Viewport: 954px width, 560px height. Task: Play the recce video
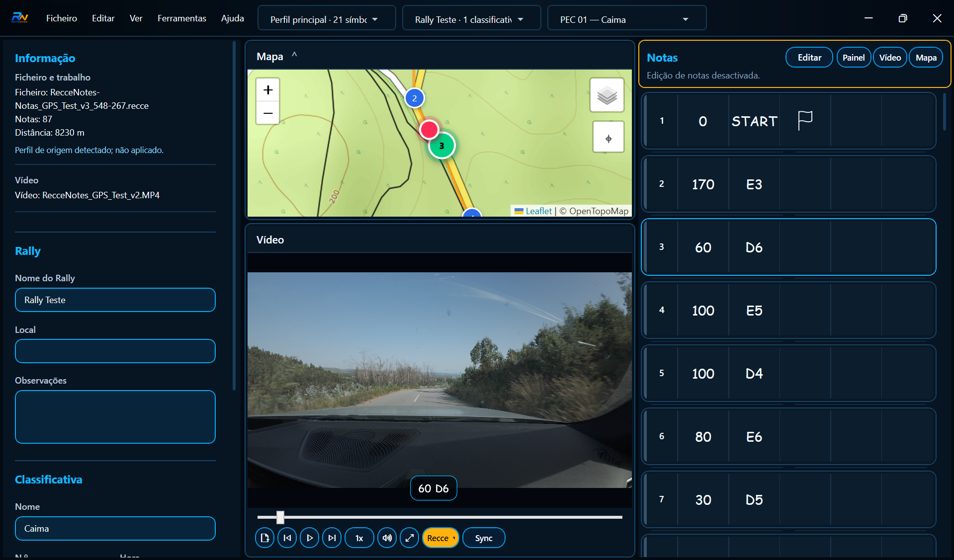[x=309, y=538]
